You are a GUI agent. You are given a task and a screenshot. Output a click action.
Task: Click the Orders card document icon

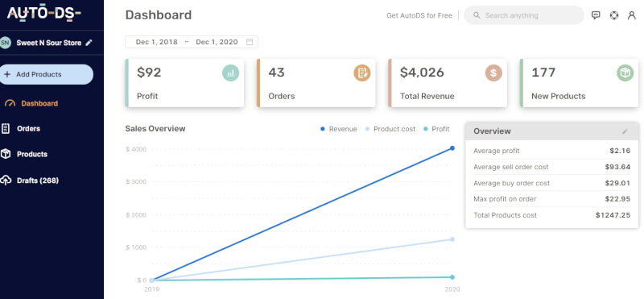point(361,73)
